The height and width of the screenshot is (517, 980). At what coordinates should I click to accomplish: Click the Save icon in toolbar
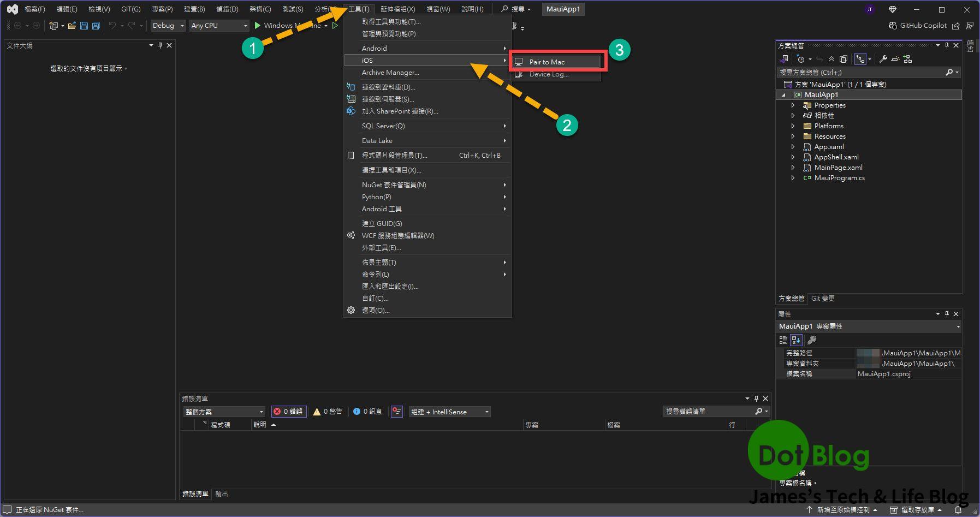click(x=84, y=26)
